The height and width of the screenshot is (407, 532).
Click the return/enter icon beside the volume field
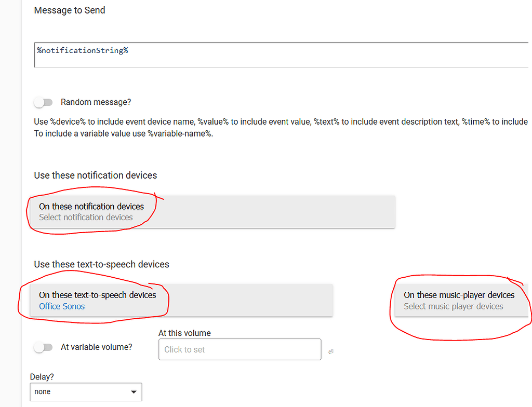click(x=331, y=351)
